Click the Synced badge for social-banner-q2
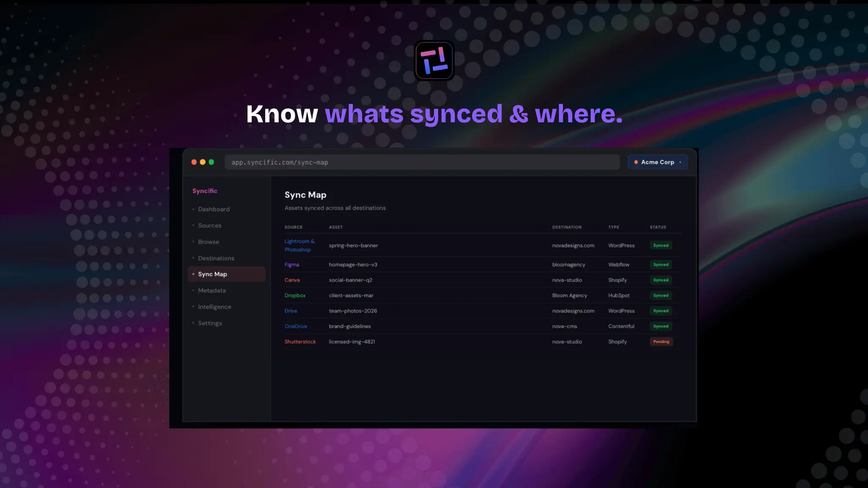This screenshot has width=868, height=488. click(x=661, y=280)
